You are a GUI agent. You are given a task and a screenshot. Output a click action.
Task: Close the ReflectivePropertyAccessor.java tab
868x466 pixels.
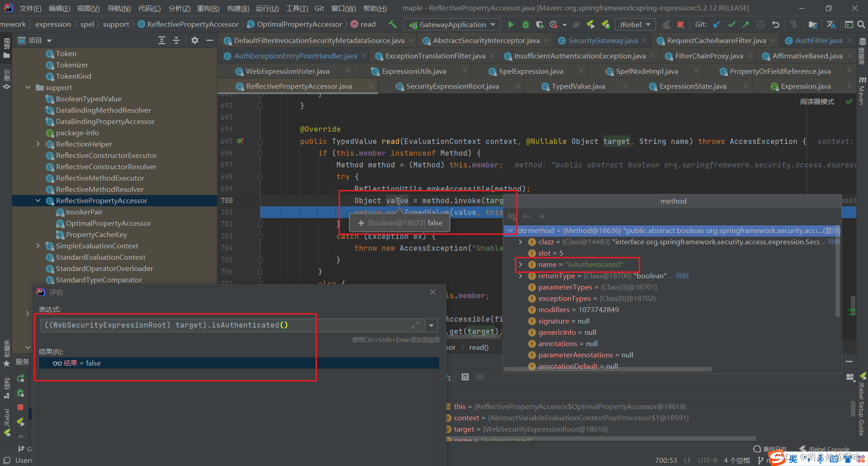(371, 86)
